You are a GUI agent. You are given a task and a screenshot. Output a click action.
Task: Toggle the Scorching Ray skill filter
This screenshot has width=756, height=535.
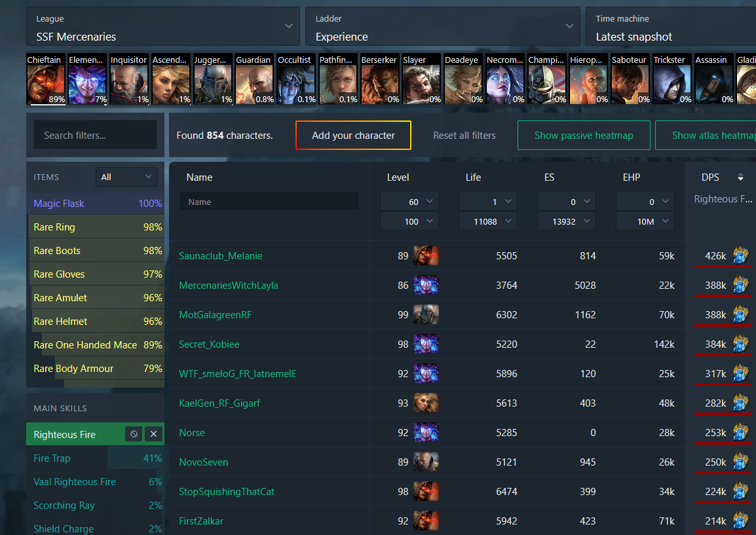(x=96, y=506)
